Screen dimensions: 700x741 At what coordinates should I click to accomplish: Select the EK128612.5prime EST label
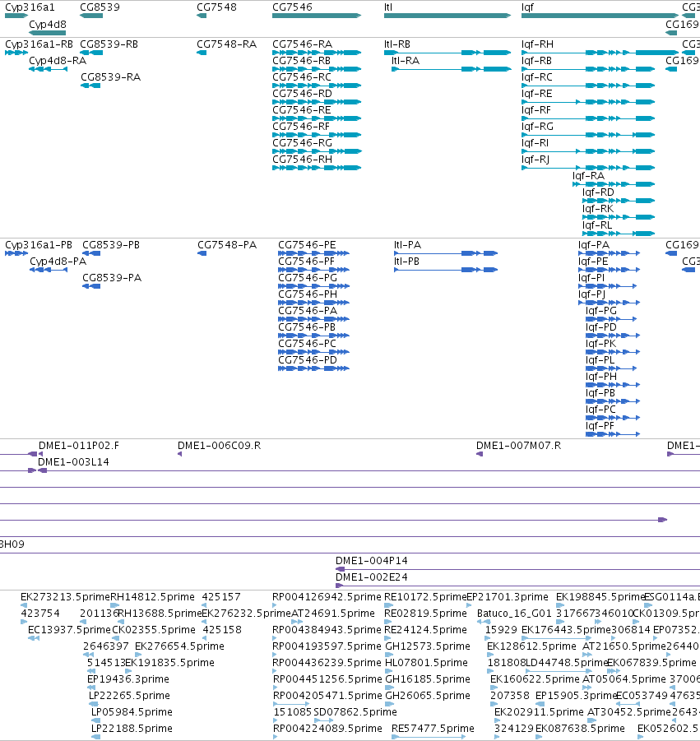pyautogui.click(x=531, y=646)
